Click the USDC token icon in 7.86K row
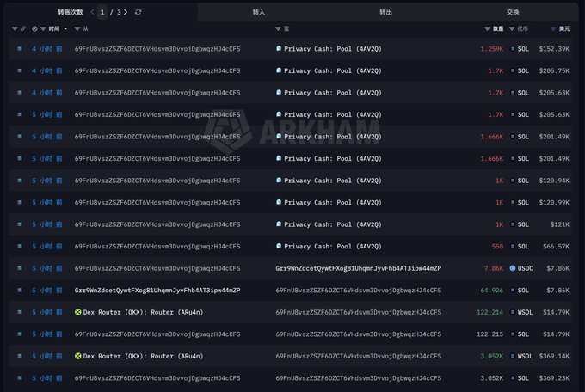The width and height of the screenshot is (585, 392). click(513, 268)
